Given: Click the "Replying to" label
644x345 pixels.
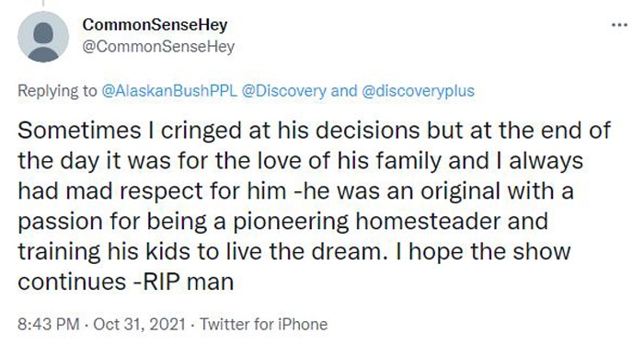Looking at the screenshot, I should coord(57,91).
